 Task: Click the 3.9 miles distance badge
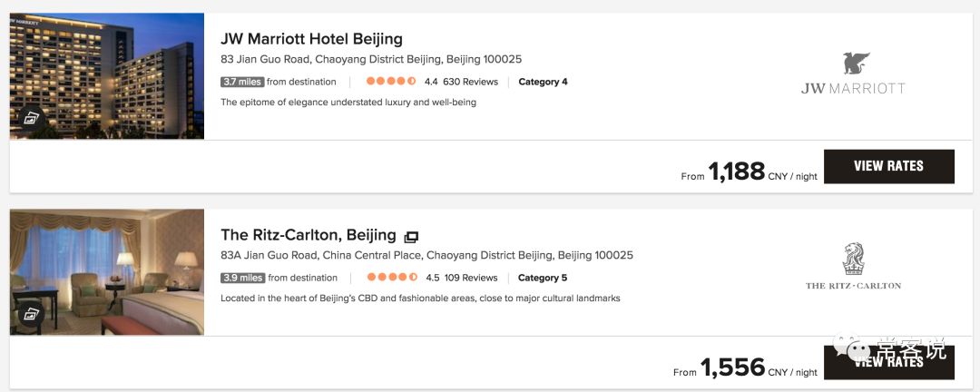tap(242, 278)
